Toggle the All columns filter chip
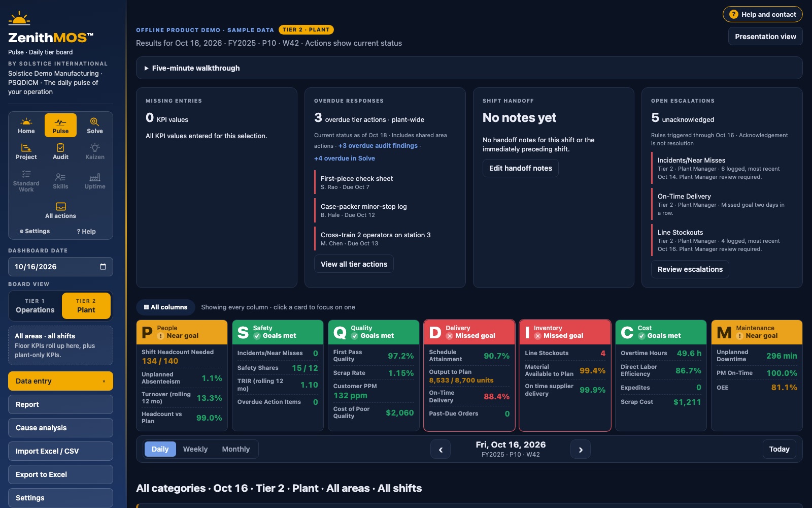Viewport: 812px width, 508px height. point(165,307)
